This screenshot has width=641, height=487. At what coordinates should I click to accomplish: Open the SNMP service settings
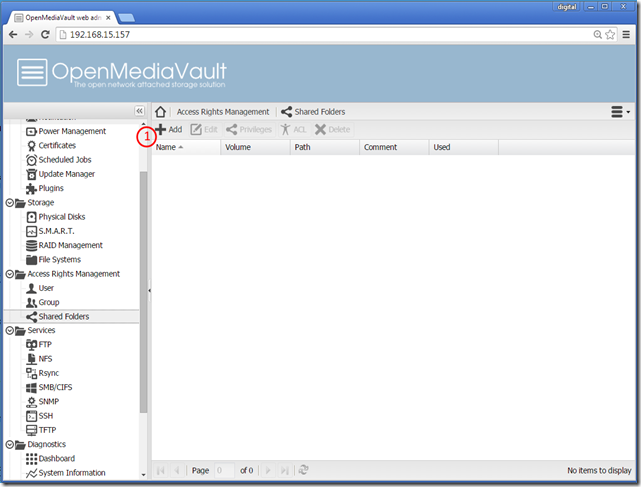point(43,402)
